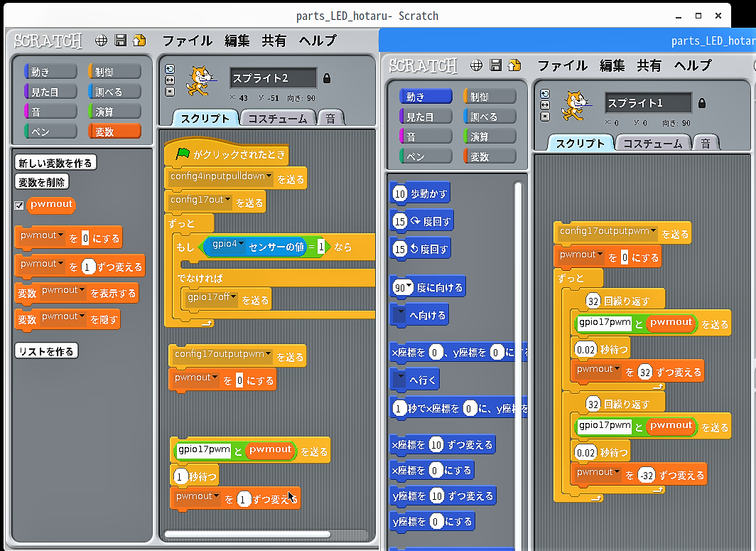Image resolution: width=756 pixels, height=551 pixels.
Task: Click the 15度回す counter-clockwise turn block
Action: (421, 249)
